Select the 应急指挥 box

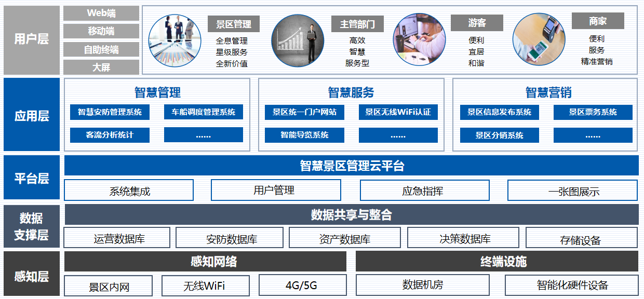425,190
